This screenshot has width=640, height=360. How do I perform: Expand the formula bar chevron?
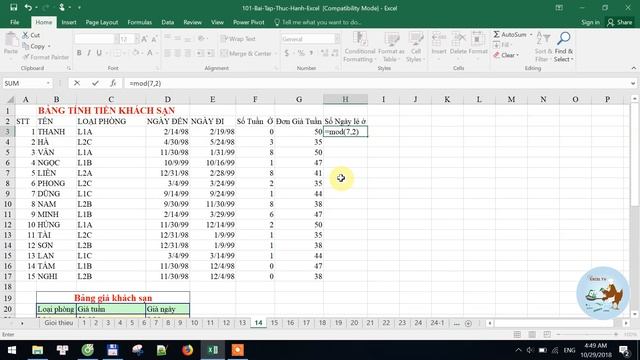pos(633,83)
